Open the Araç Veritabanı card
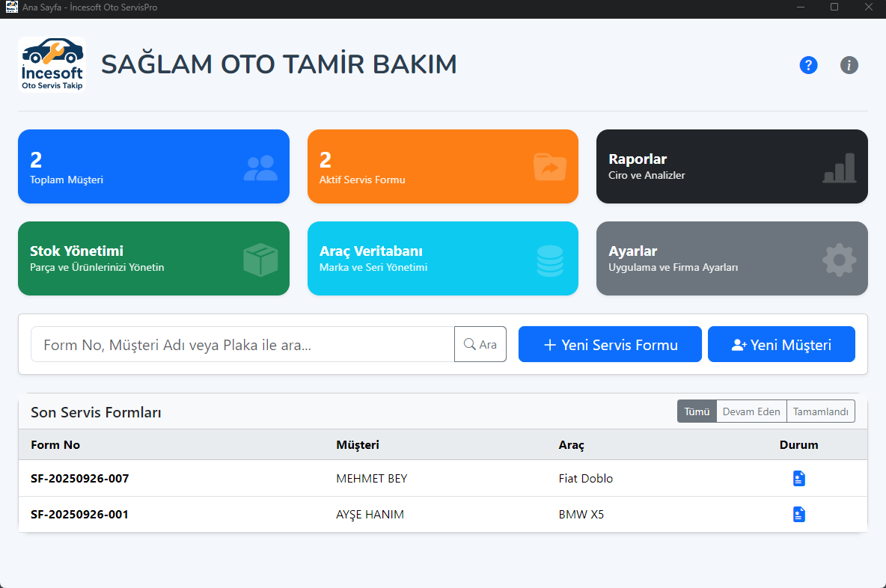Screen dimensions: 886x588 pyautogui.click(x=443, y=258)
